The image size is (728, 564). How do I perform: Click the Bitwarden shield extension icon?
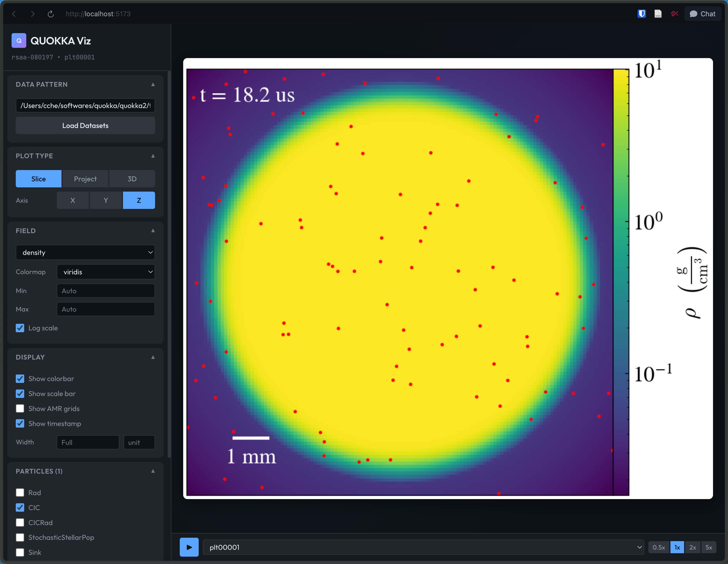(641, 14)
